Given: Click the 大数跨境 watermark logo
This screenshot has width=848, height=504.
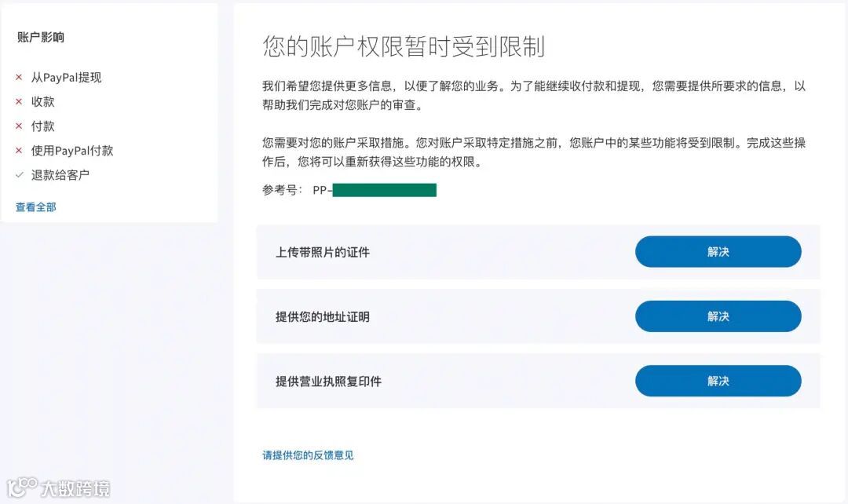Looking at the screenshot, I should (59, 488).
